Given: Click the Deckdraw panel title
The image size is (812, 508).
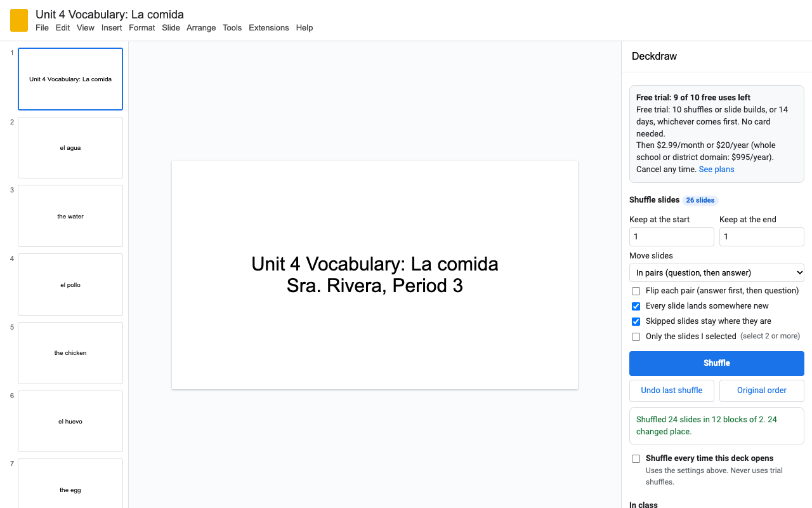Looking at the screenshot, I should [654, 57].
